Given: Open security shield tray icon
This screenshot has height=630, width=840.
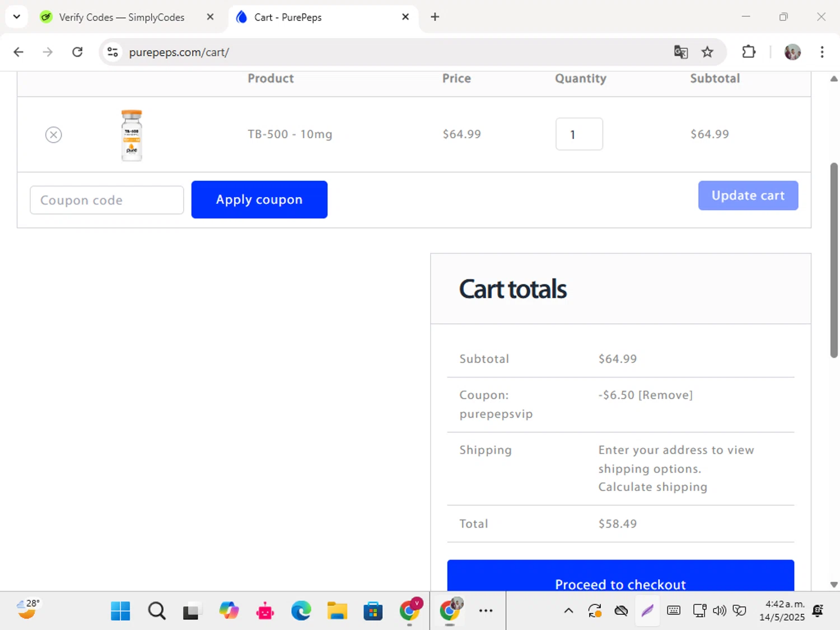Looking at the screenshot, I should coord(740,611).
